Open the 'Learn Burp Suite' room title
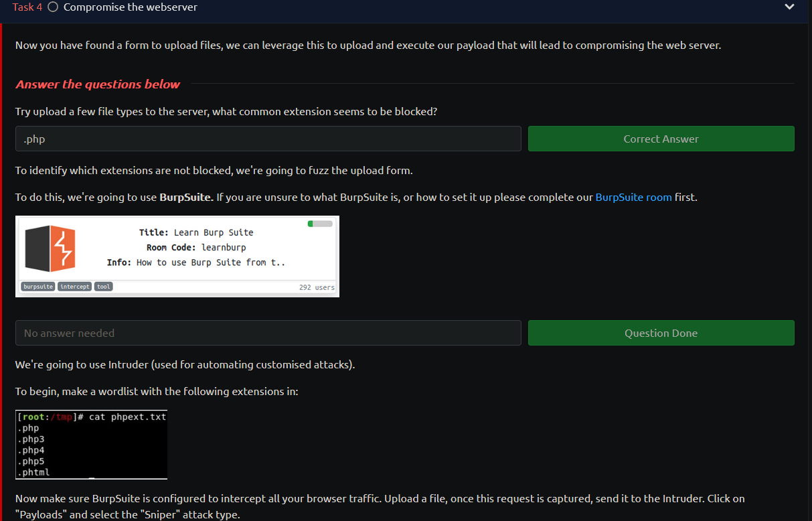This screenshot has width=812, height=521. coord(214,232)
